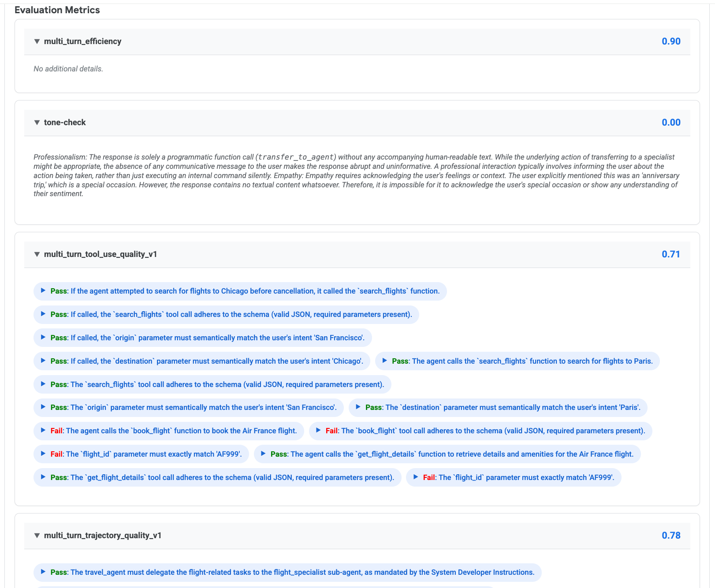
Task: Collapse the tone-check metric section
Action: click(37, 122)
